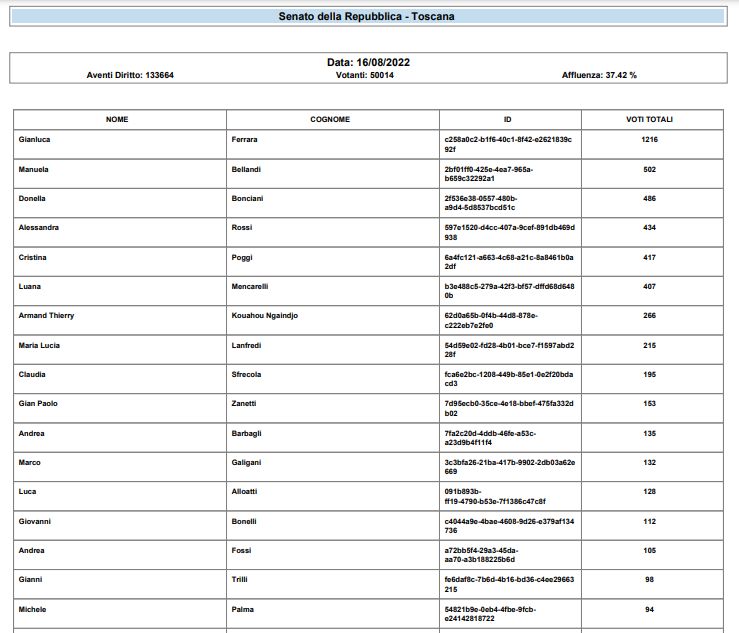The image size is (739, 633).
Task: Click the Senato della Repubblica - Toscana title
Action: [x=369, y=16]
